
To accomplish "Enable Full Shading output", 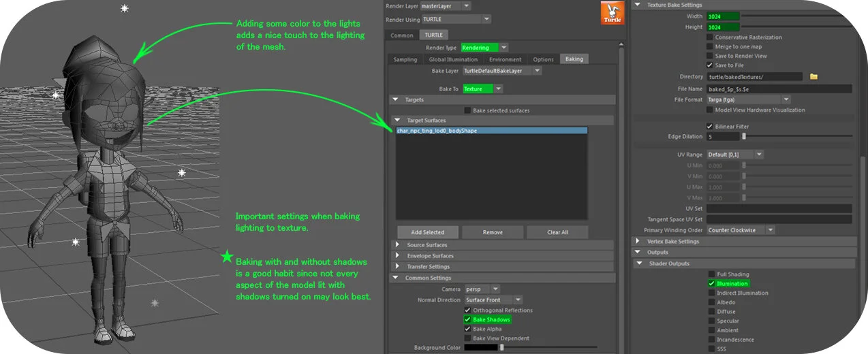I will tap(712, 274).
